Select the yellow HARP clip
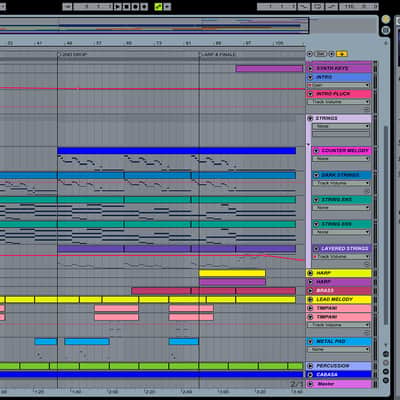 [x=232, y=274]
